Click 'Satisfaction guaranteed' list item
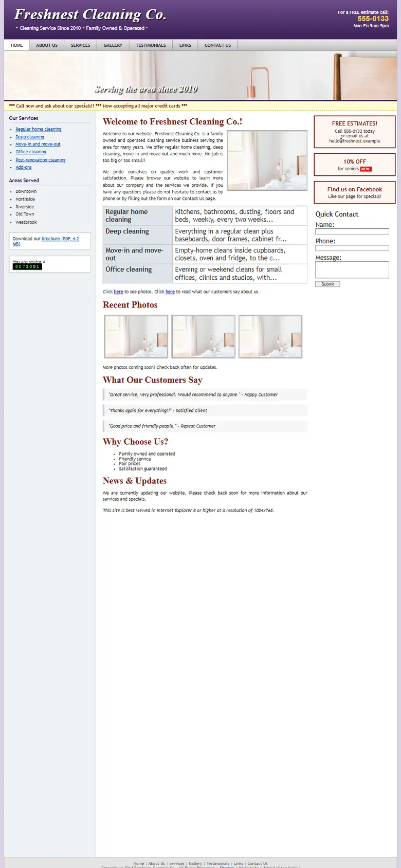The height and width of the screenshot is (868, 401). coord(143,468)
